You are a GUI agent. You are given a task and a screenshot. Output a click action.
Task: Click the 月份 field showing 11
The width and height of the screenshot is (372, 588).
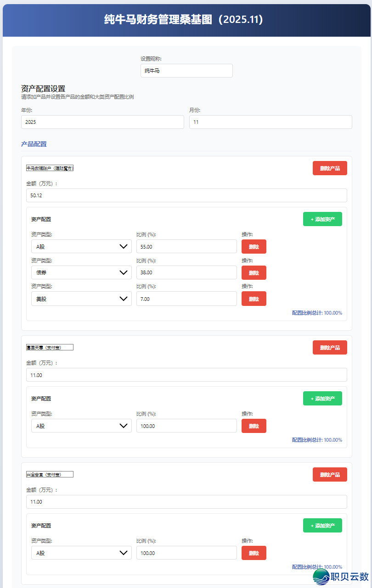tap(271, 122)
